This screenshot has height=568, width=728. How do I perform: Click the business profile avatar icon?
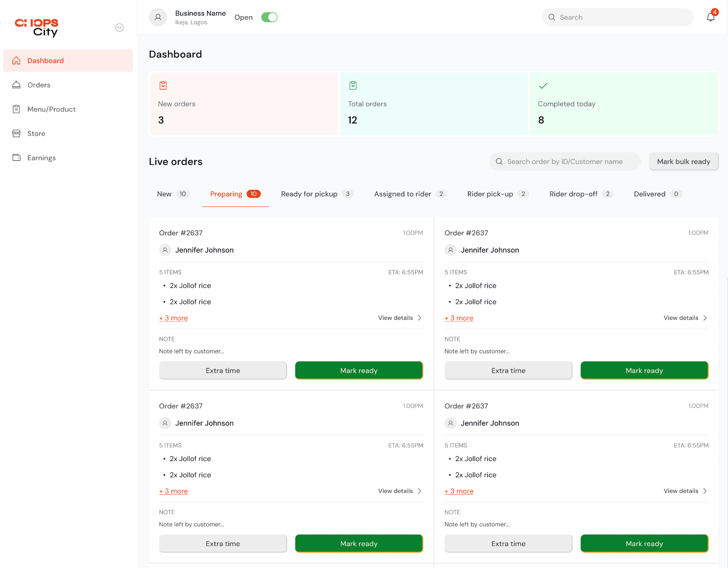pyautogui.click(x=158, y=17)
